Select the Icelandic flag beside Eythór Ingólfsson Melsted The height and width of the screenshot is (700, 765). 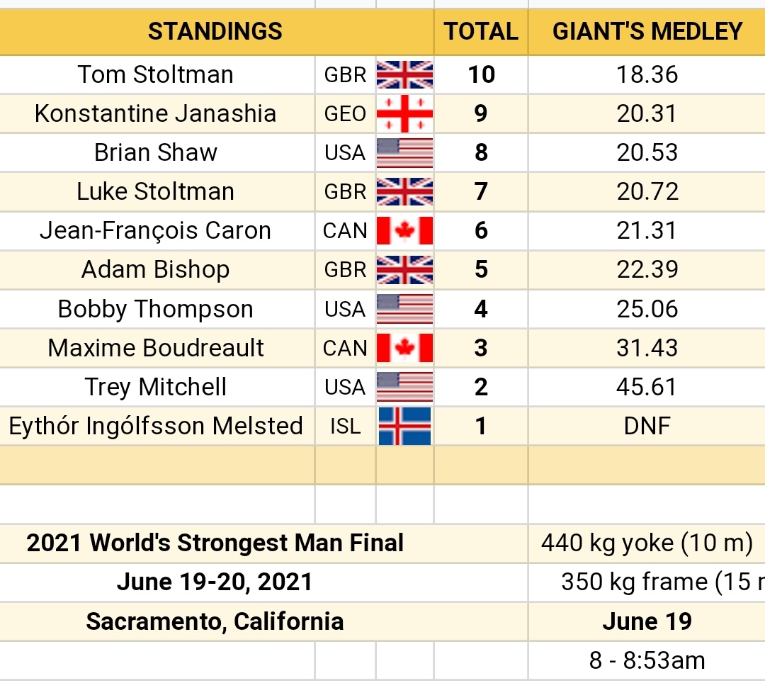tap(404, 426)
